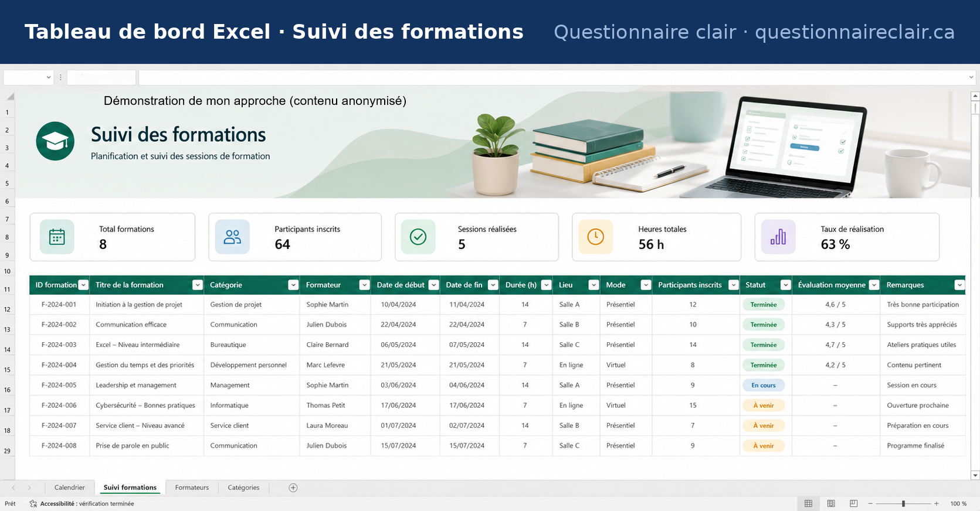Click the select-all corner triangle
The image size is (980, 511).
click(10, 97)
